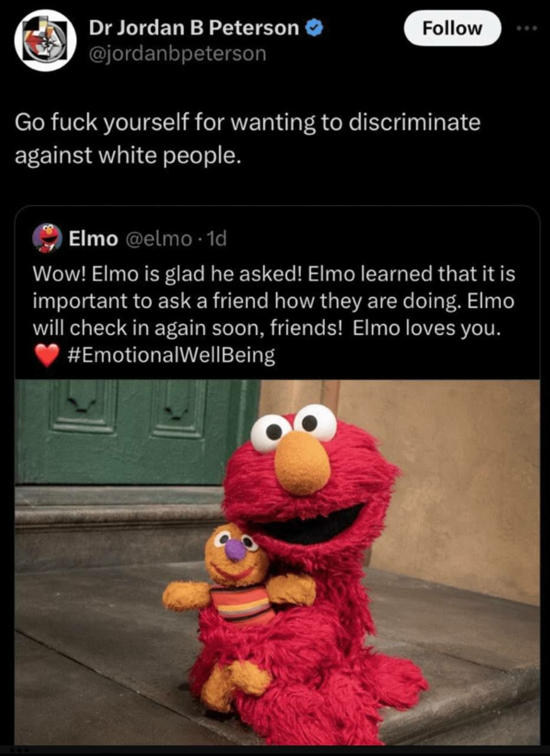
Task: Open the Dr Jordan B Peterson display name
Action: tap(194, 27)
